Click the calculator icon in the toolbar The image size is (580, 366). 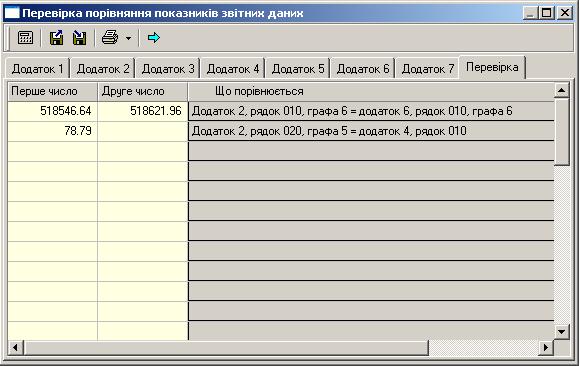(26, 38)
